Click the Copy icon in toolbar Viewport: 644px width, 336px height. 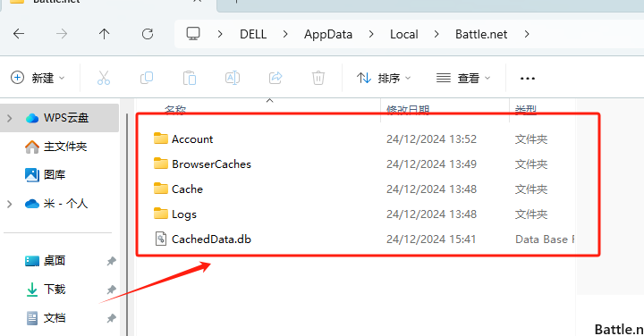147,78
